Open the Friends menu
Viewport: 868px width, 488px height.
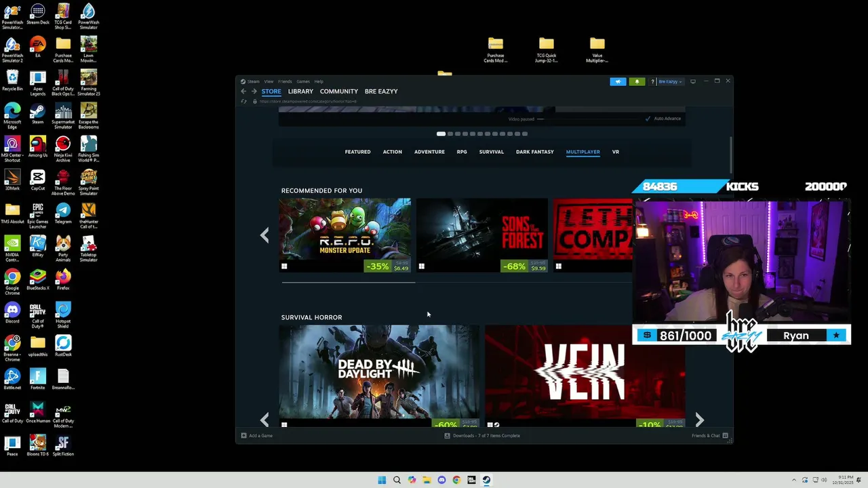pyautogui.click(x=285, y=81)
